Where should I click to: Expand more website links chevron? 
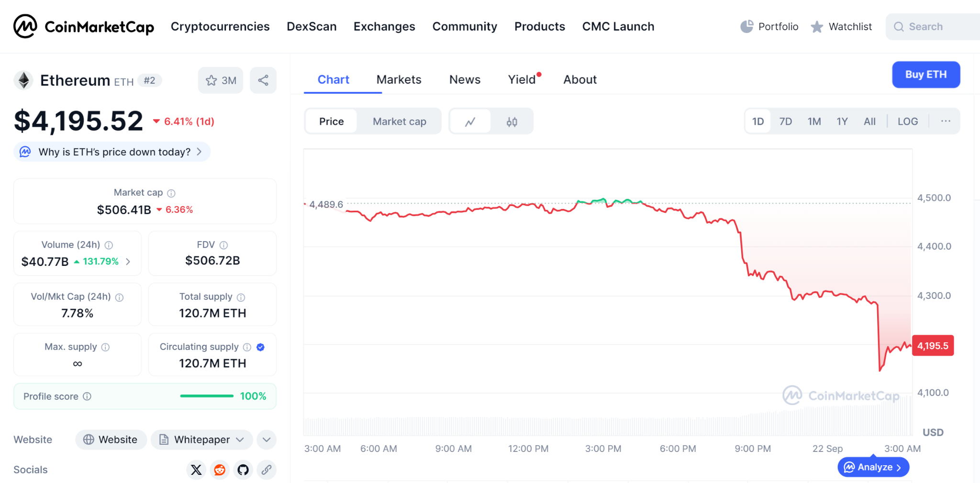click(x=267, y=439)
